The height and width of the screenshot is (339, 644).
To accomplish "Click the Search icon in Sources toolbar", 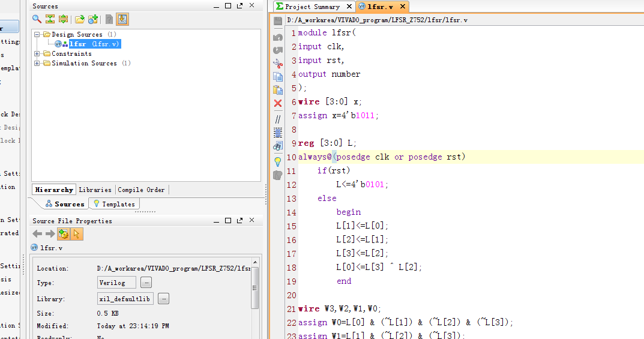I will pyautogui.click(x=37, y=20).
